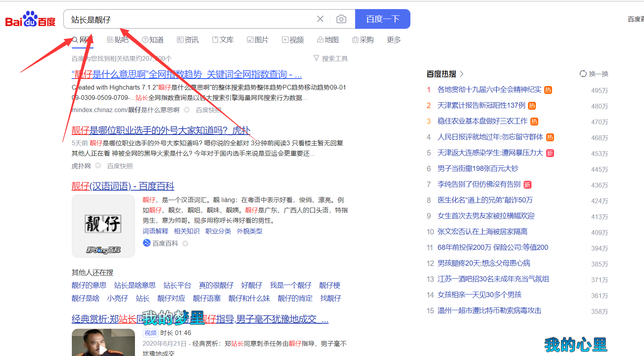Open 百度快照 for the 虎扑网 result

click(120, 166)
